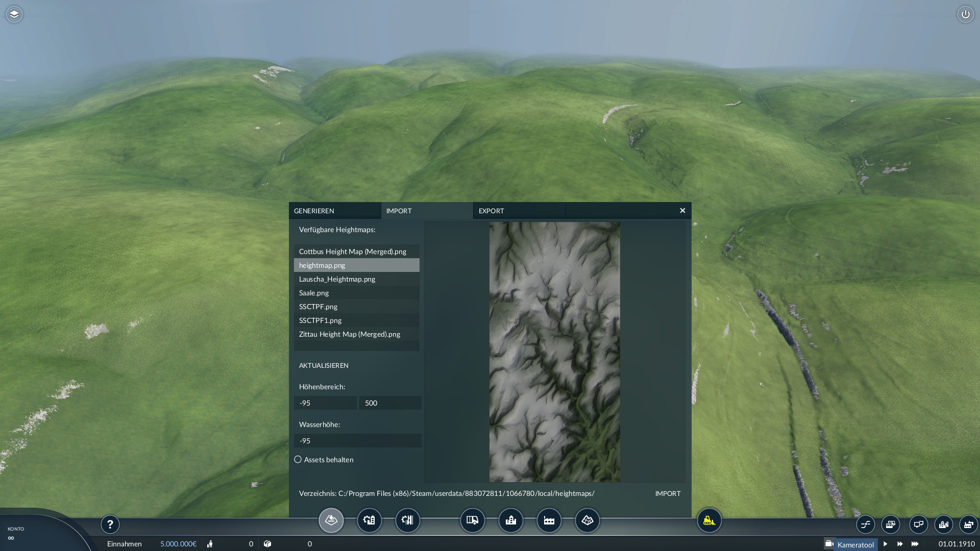Open the help question mark button
Screen dimensions: 980x551
pos(110,524)
